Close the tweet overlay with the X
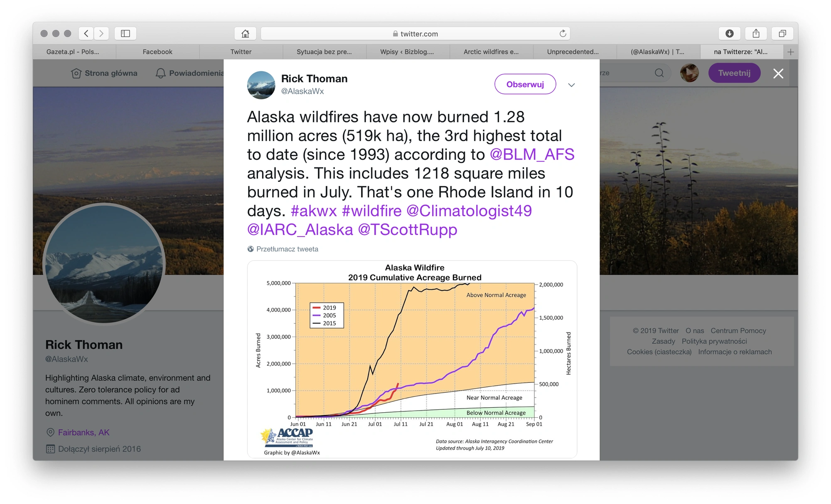Image resolution: width=831 pixels, height=504 pixels. [778, 73]
